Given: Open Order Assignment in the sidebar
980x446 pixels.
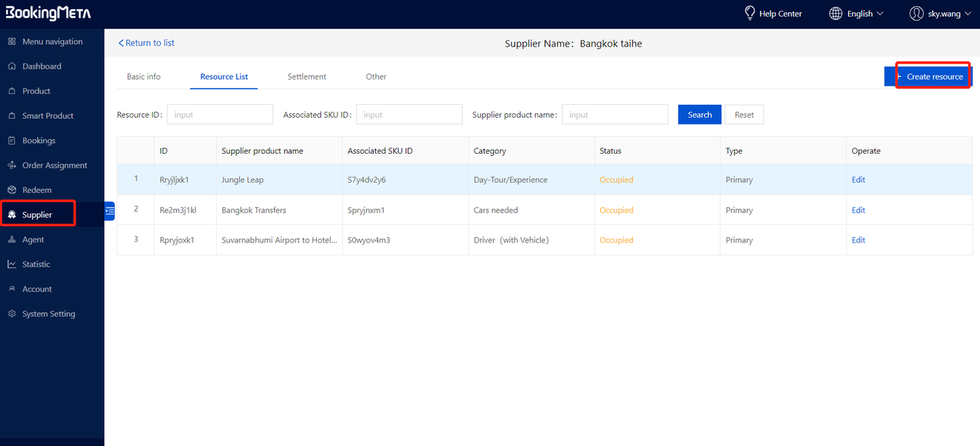Looking at the screenshot, I should 11,164.
